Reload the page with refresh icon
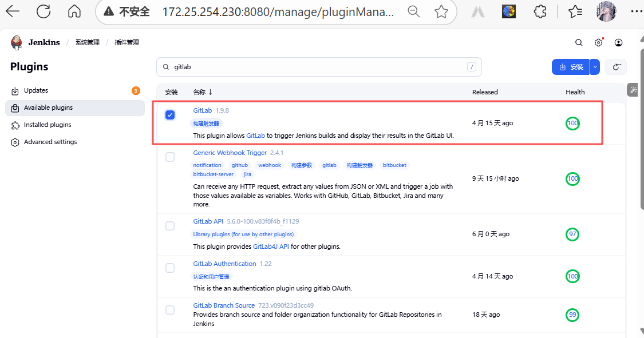Screen dimensions: 644x338 click(44, 11)
